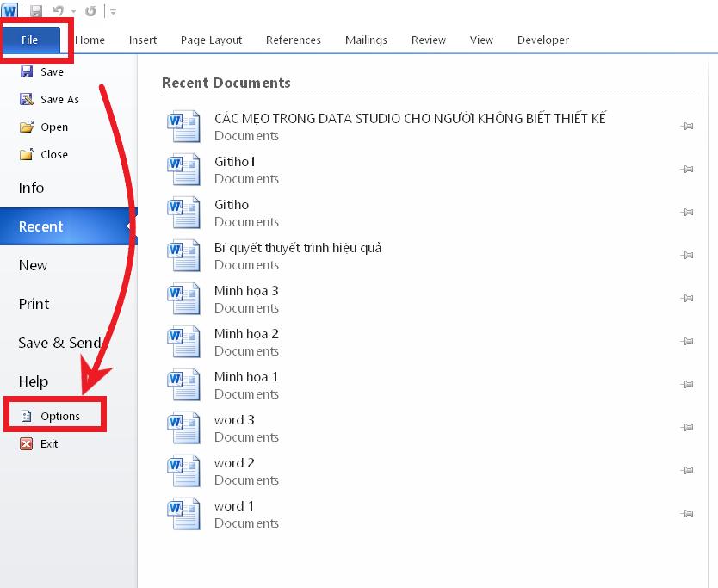Open recent document Minh họa 1
Screen dimensions: 718x588
[x=430, y=385]
